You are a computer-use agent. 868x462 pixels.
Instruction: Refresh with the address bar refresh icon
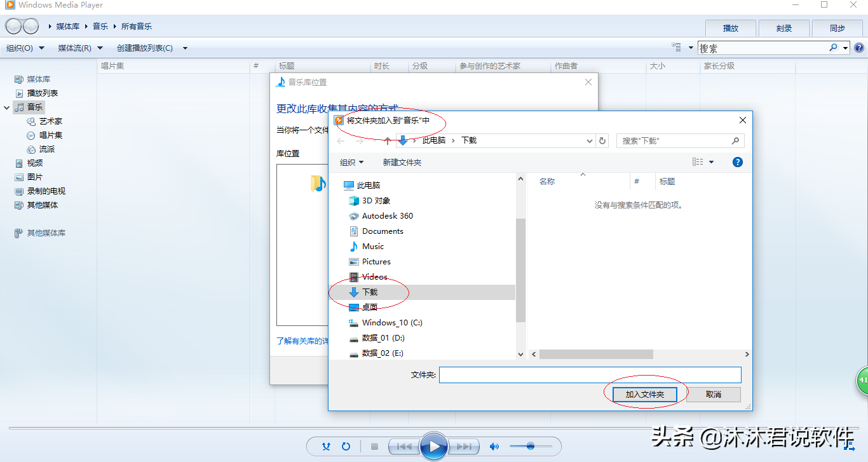602,140
